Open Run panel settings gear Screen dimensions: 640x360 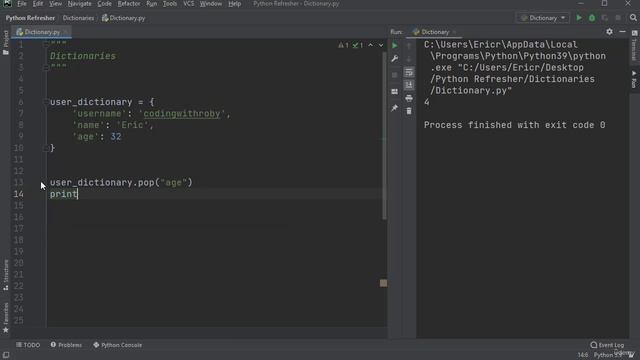coord(609,31)
